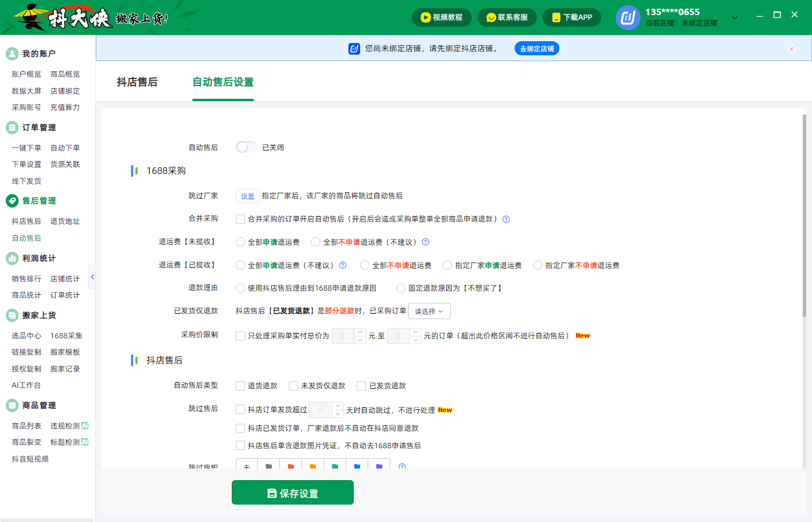Pick the purple flag in the flag row
Image resolution: width=812 pixels, height=522 pixels.
click(x=379, y=465)
